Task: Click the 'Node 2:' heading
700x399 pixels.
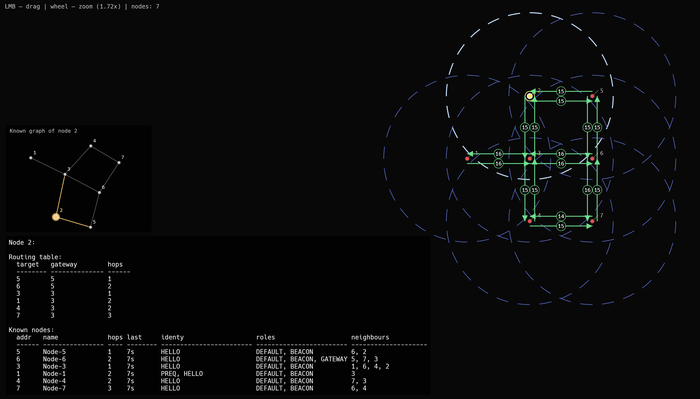Action: click(x=21, y=242)
